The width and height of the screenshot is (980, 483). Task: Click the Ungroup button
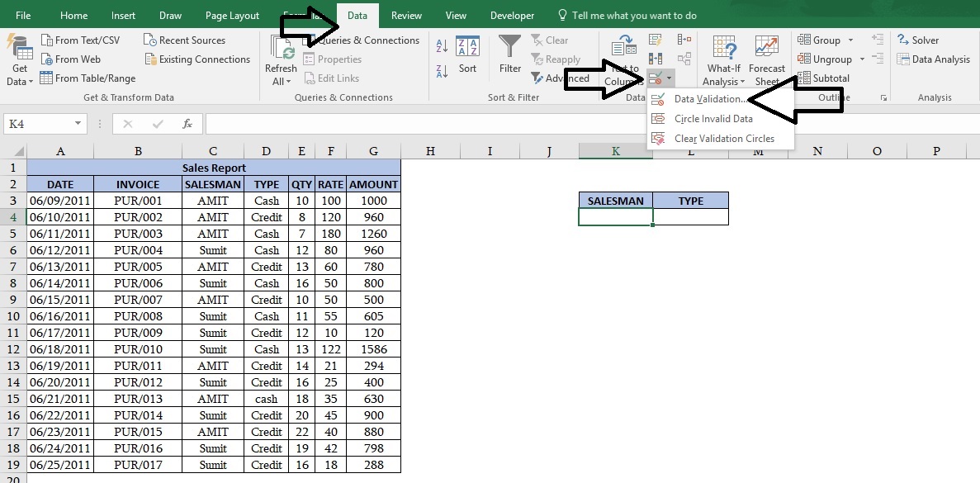[825, 59]
